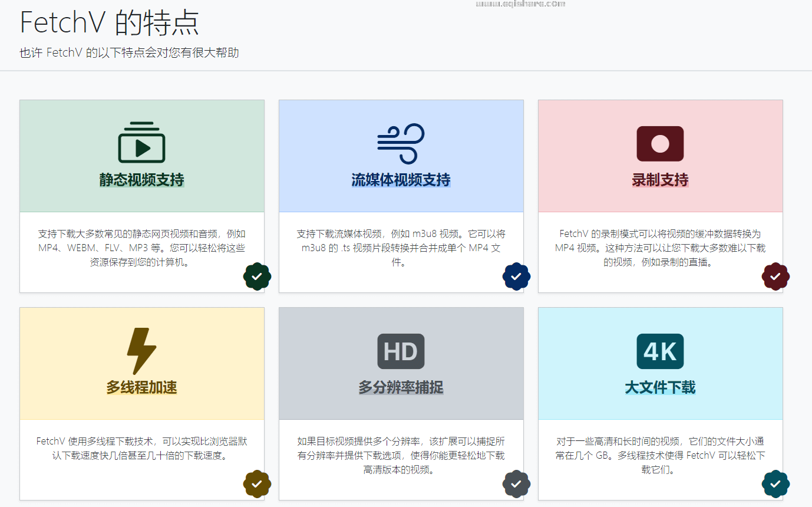Open the 静态视频支持 feature heading

click(x=141, y=180)
